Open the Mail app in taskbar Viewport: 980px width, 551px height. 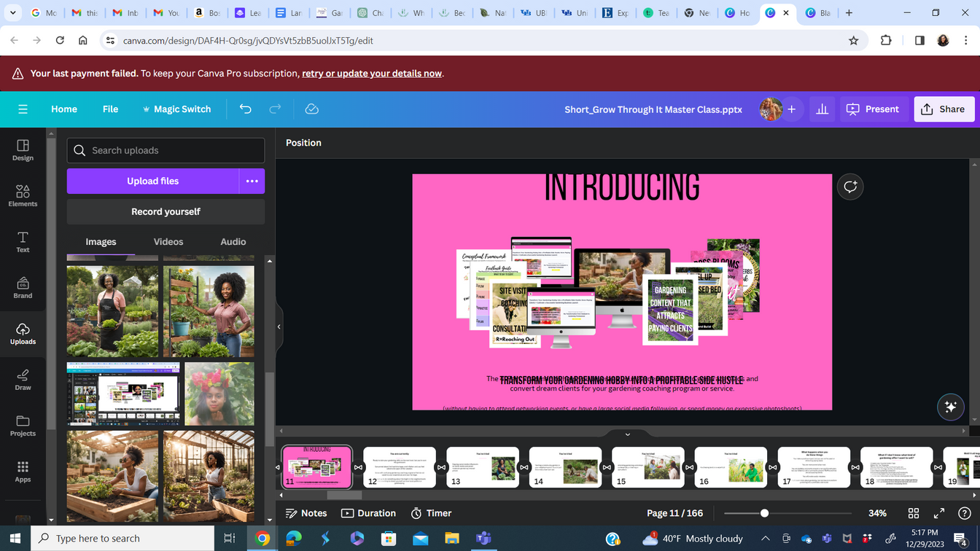421,539
